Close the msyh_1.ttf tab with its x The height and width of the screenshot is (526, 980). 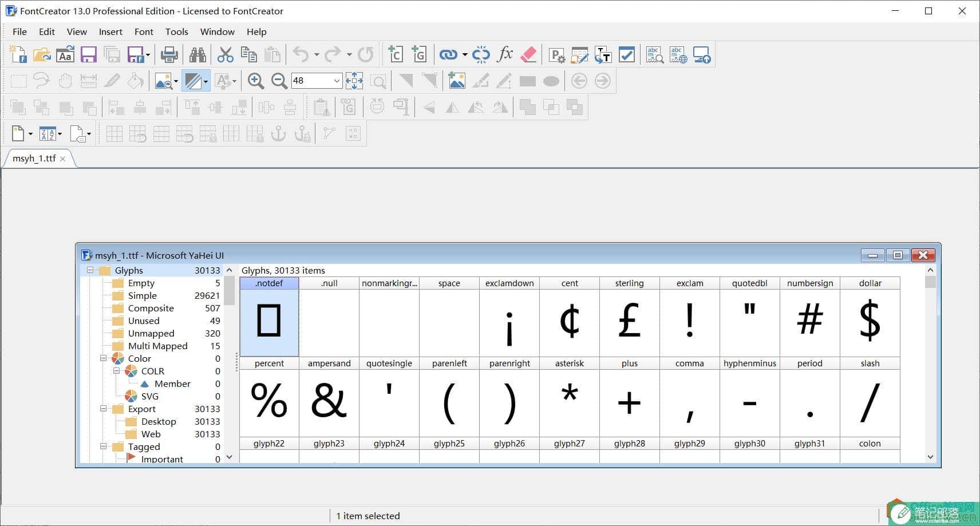[63, 159]
